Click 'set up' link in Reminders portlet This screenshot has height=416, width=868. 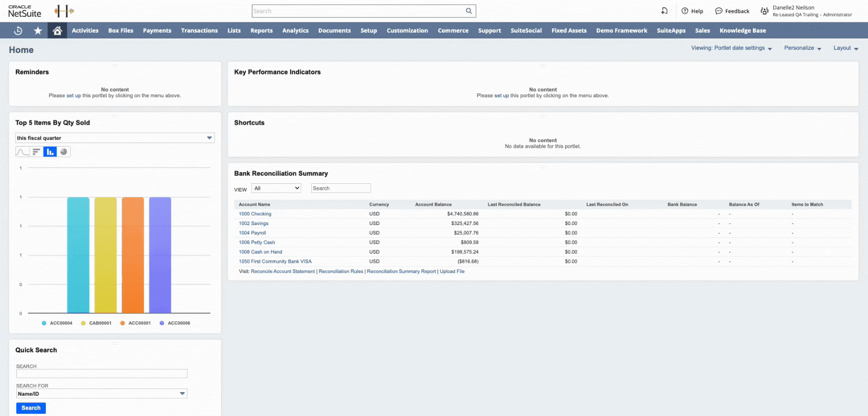(x=74, y=96)
